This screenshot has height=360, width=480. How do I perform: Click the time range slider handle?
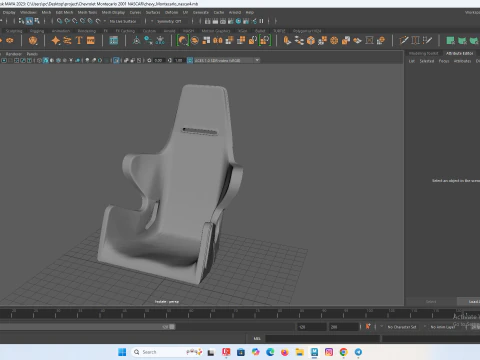tap(172, 327)
